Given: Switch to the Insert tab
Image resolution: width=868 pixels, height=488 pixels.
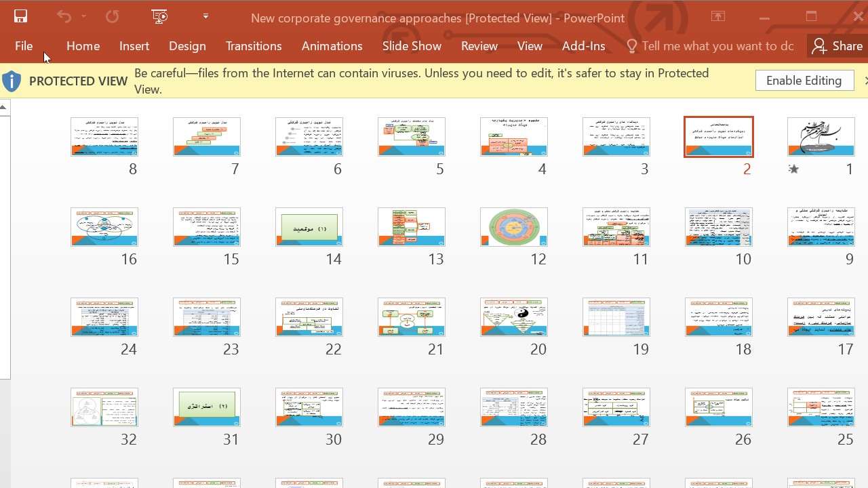Looking at the screenshot, I should click(134, 46).
